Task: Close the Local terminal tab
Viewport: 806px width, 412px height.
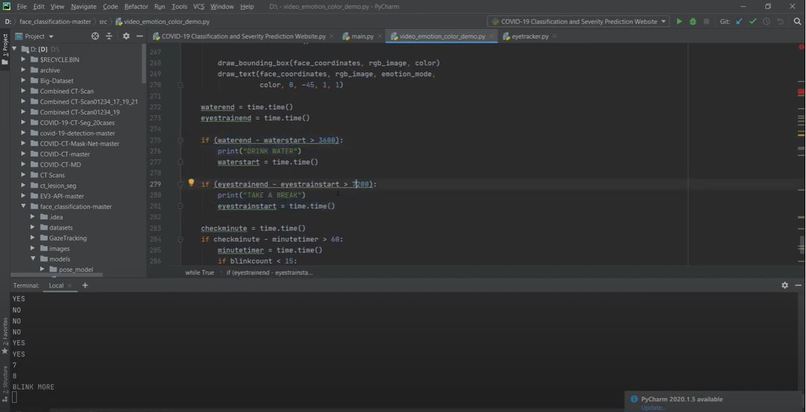Action: (x=69, y=285)
